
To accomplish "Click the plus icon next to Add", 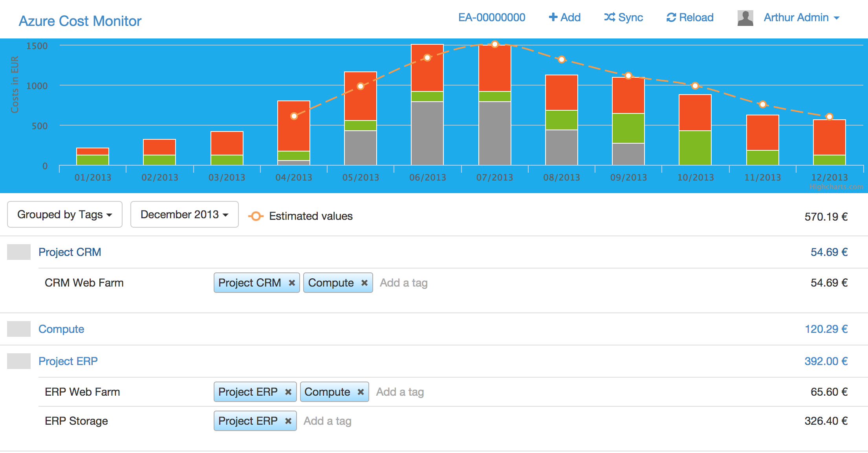I will [553, 17].
